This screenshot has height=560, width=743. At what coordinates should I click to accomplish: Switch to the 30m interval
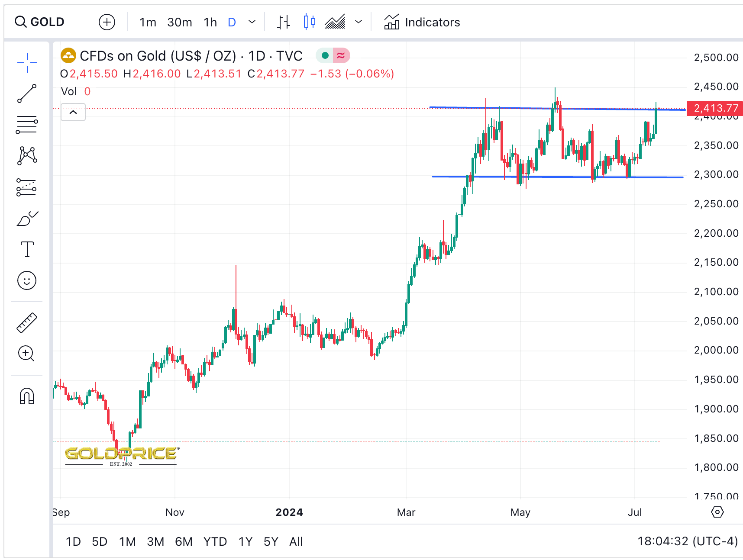point(179,22)
